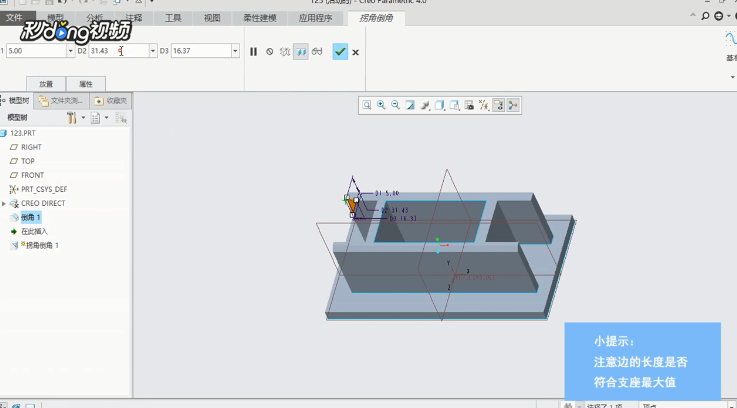Toggle annotation display icon
The height and width of the screenshot is (408, 737).
(498, 105)
